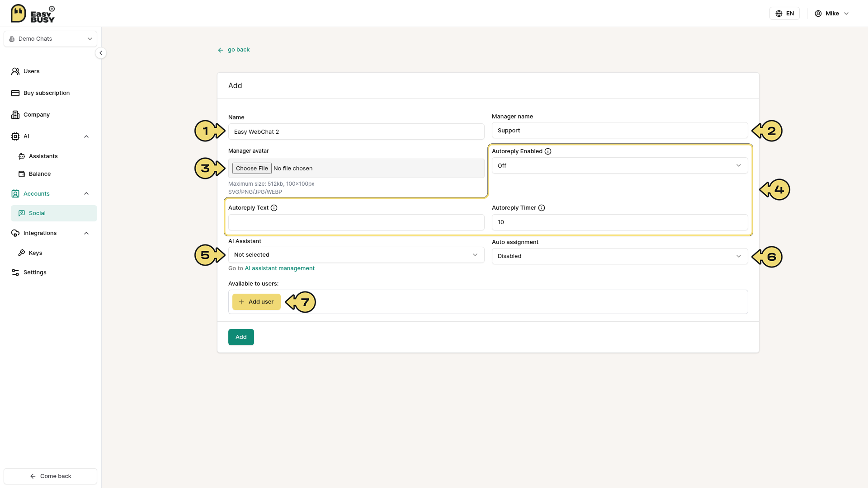Open the Auto assignment Disabled dropdown

pos(620,256)
